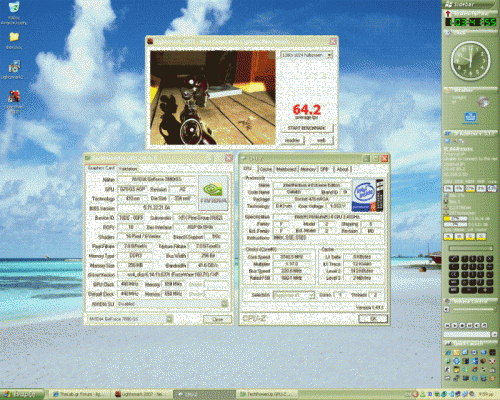The width and height of the screenshot is (500, 400).
Task: Click the analog clock gadget in sidebar
Action: (470, 61)
